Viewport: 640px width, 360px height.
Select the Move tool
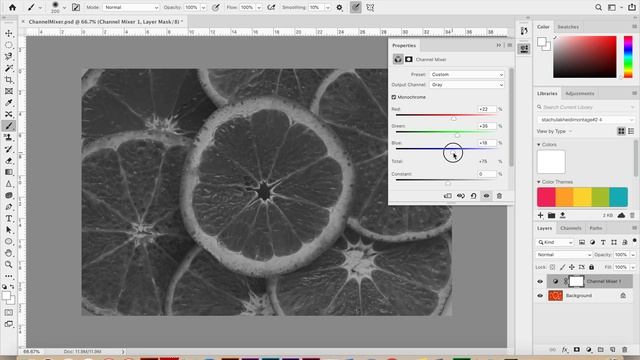[x=9, y=33]
